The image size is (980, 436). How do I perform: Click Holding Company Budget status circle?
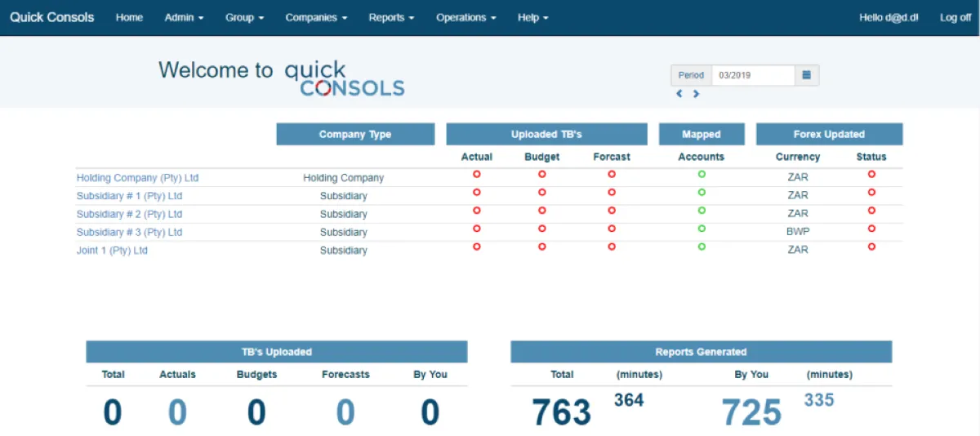(x=541, y=174)
